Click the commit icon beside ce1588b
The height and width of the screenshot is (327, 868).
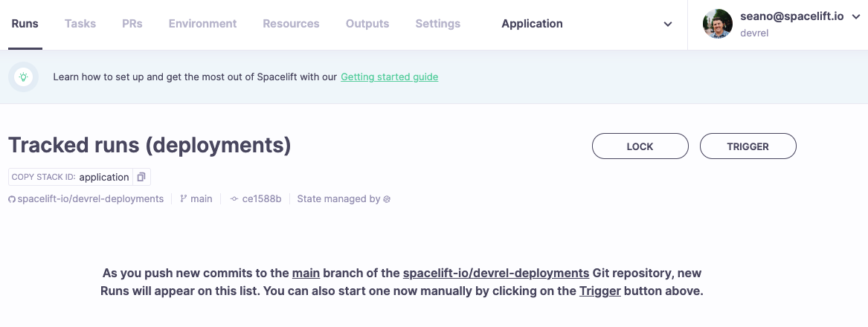[x=234, y=199]
